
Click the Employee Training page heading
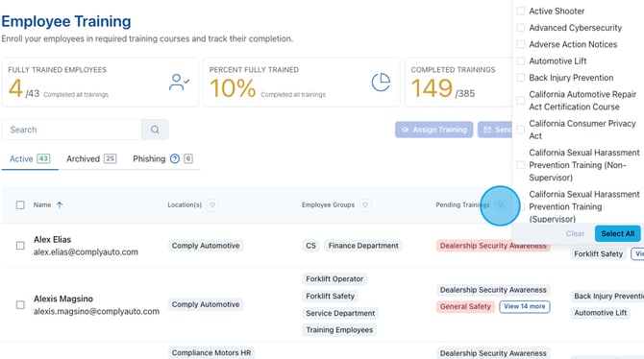click(66, 21)
